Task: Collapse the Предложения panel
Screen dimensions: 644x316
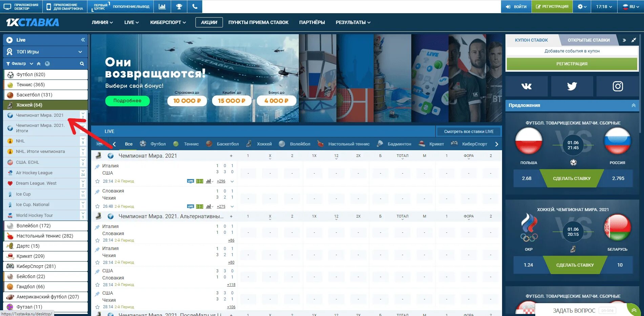Action: tap(633, 105)
